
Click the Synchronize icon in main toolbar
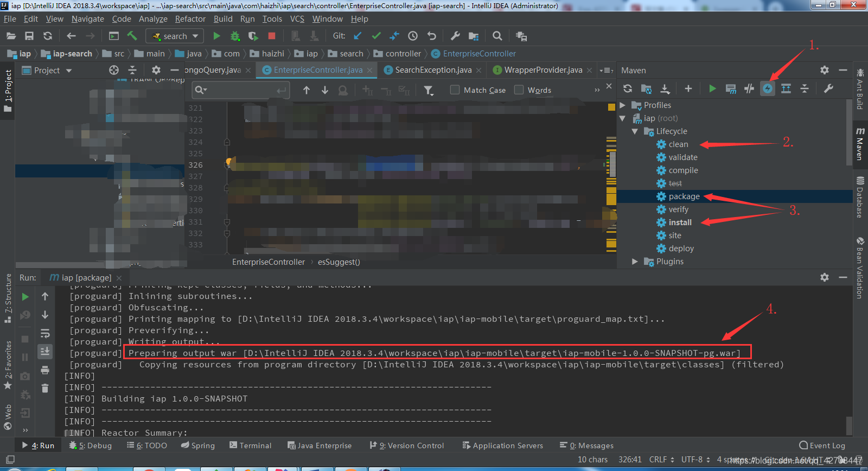tap(48, 36)
